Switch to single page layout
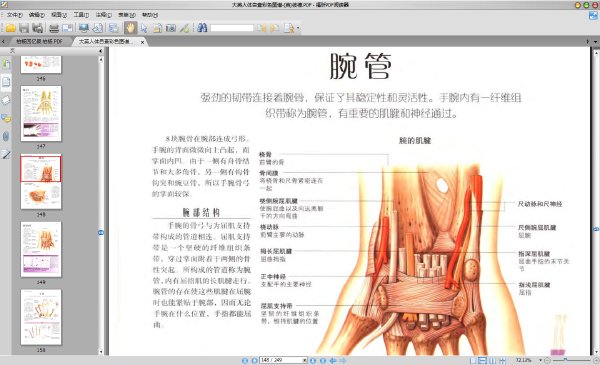This screenshot has width=600, height=365. click(473, 360)
